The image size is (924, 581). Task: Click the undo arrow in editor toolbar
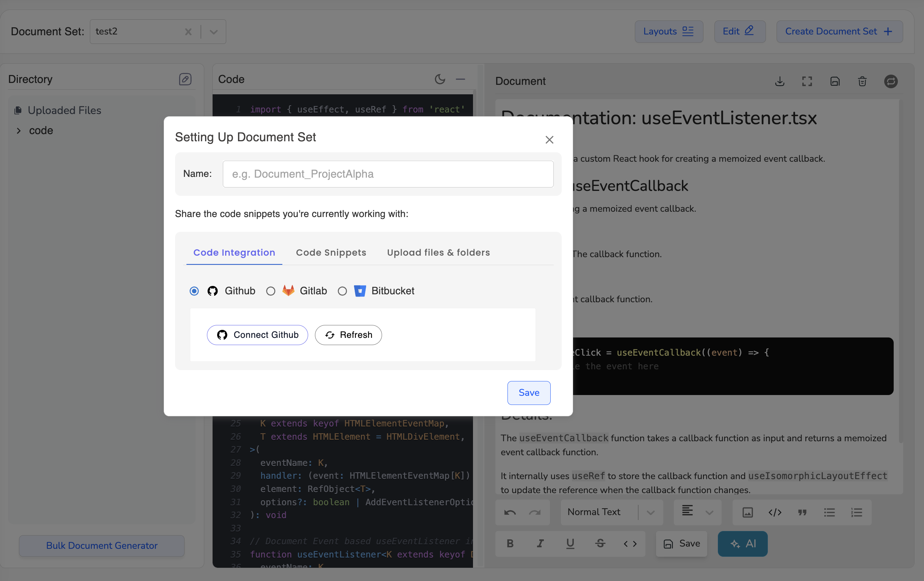(x=510, y=512)
